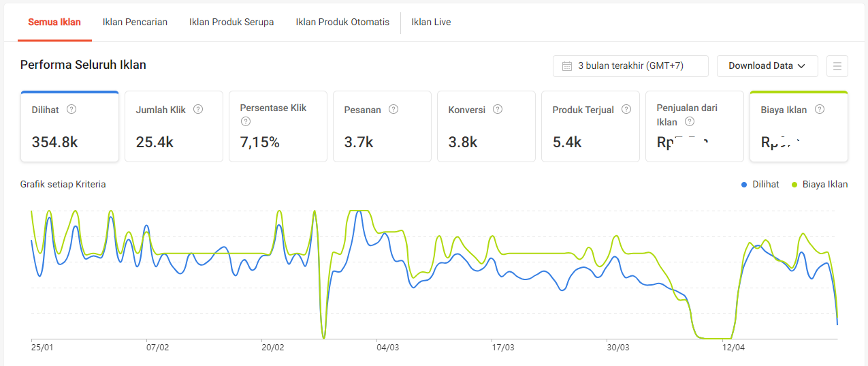Click help icon beside Jumlah Klik
The height and width of the screenshot is (366, 868).
pyautogui.click(x=198, y=109)
